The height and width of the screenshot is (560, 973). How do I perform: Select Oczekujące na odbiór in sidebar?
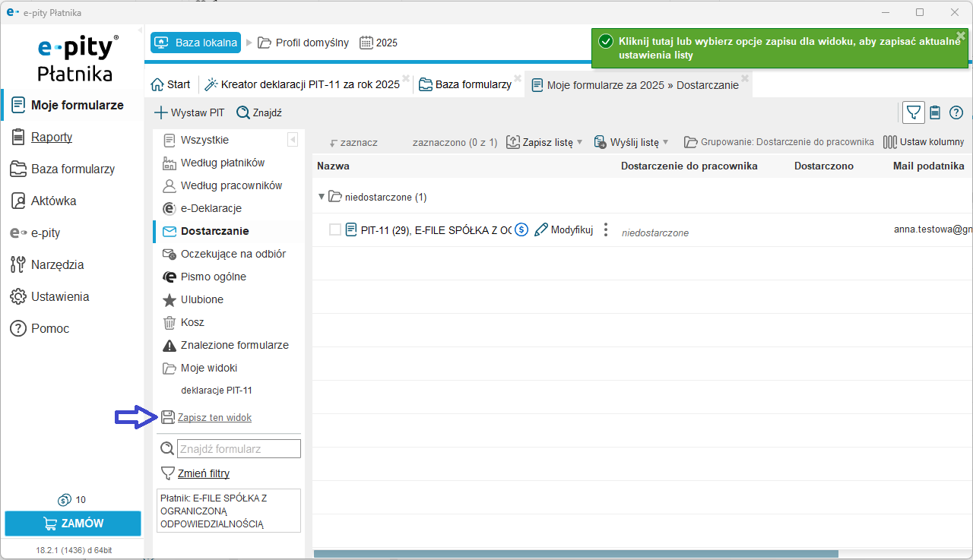point(233,254)
